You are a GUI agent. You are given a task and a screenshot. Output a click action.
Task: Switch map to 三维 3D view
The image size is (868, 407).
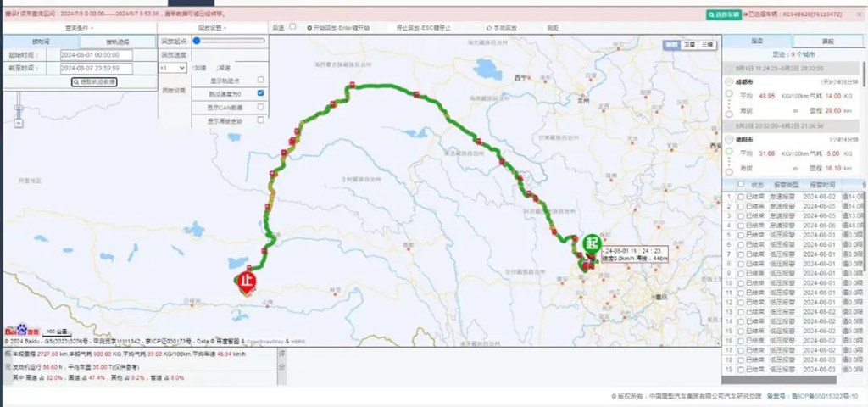pos(706,45)
